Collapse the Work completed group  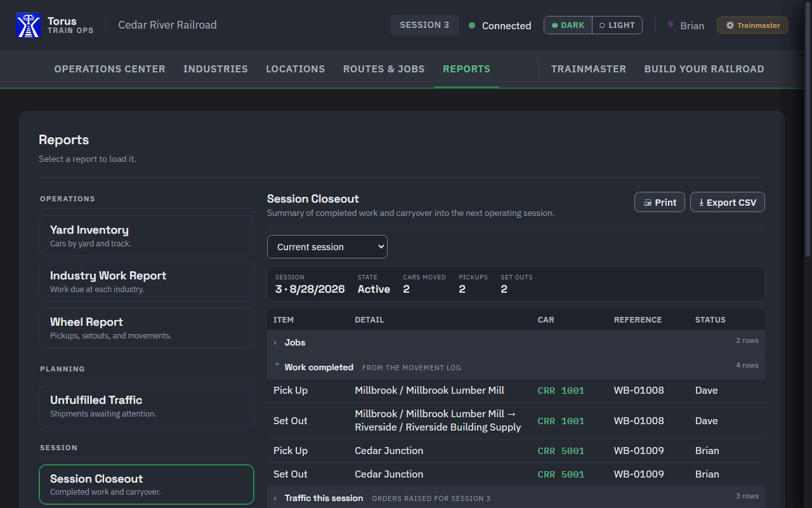(516, 367)
